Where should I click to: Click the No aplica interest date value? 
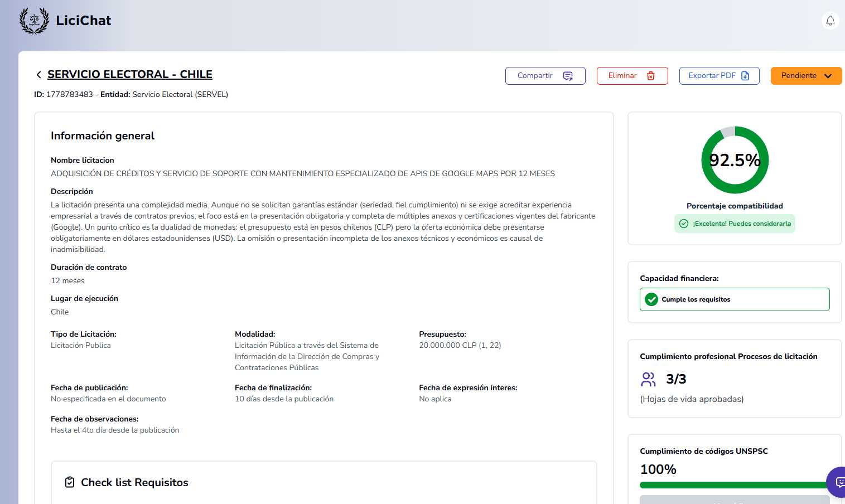tap(435, 399)
